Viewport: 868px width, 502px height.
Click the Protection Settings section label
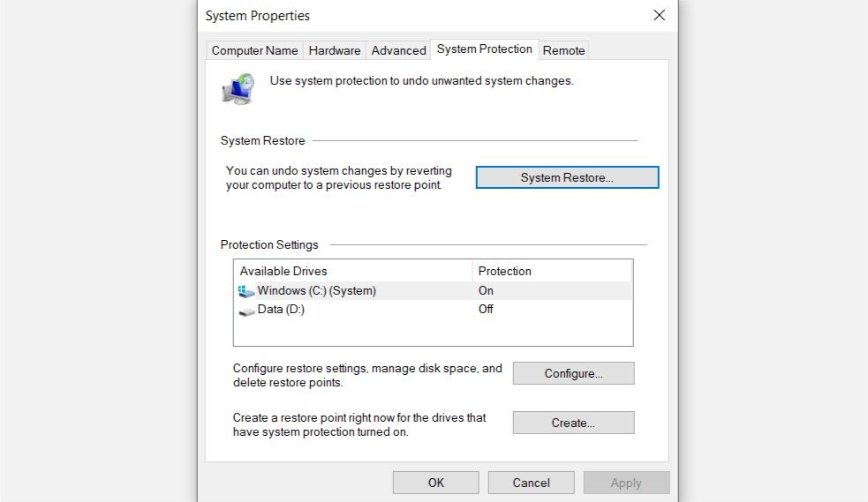269,244
